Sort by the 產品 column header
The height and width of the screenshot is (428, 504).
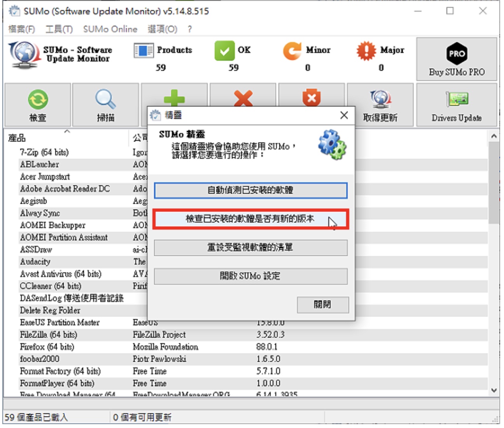tap(66, 137)
